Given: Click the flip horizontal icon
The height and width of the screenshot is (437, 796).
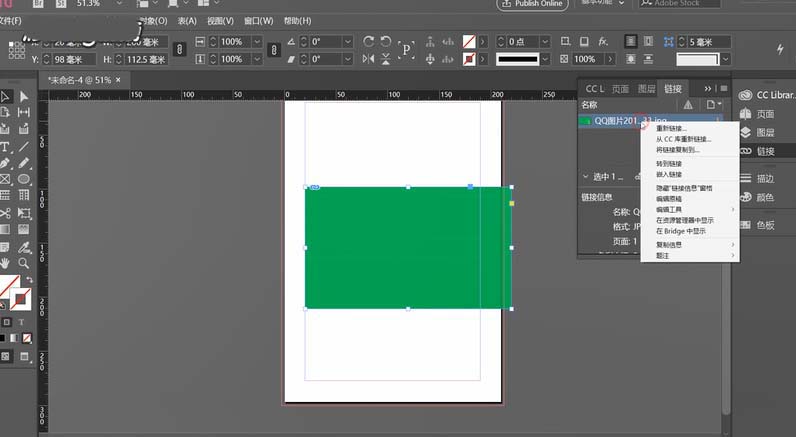Looking at the screenshot, I should coord(369,59).
